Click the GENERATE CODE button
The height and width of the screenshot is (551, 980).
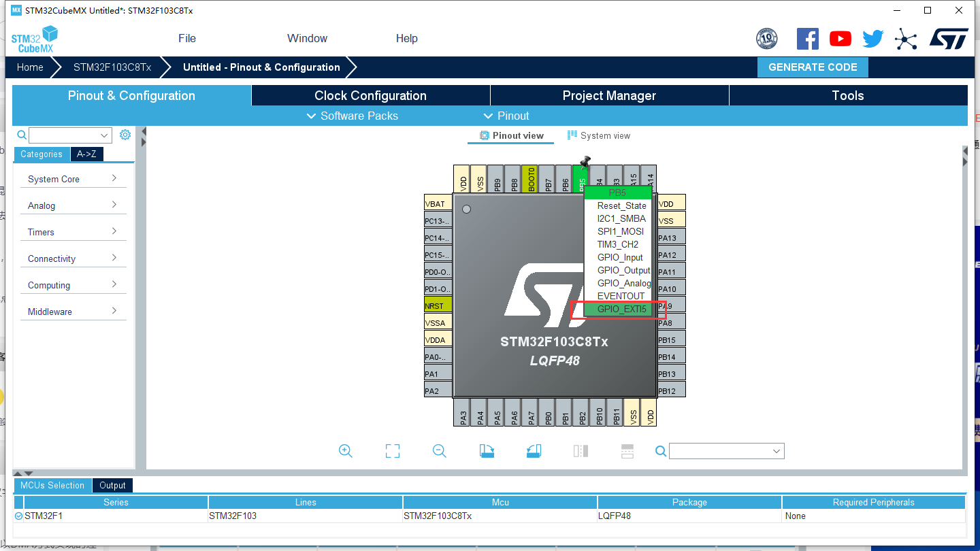click(x=813, y=67)
